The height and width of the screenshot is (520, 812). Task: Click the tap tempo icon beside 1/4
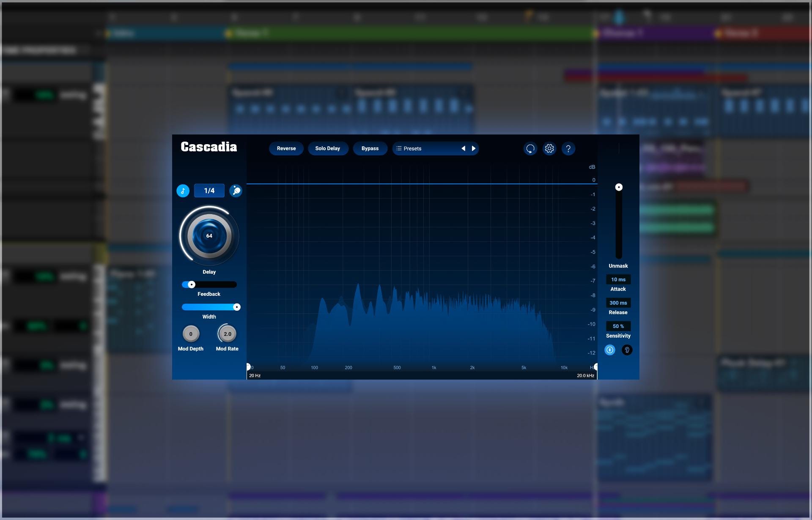[236, 191]
